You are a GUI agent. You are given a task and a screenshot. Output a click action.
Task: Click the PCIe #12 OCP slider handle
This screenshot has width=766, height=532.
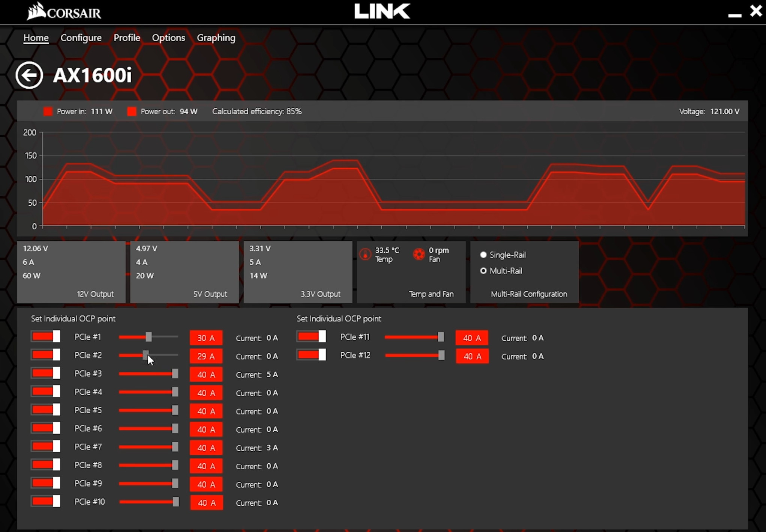441,355
